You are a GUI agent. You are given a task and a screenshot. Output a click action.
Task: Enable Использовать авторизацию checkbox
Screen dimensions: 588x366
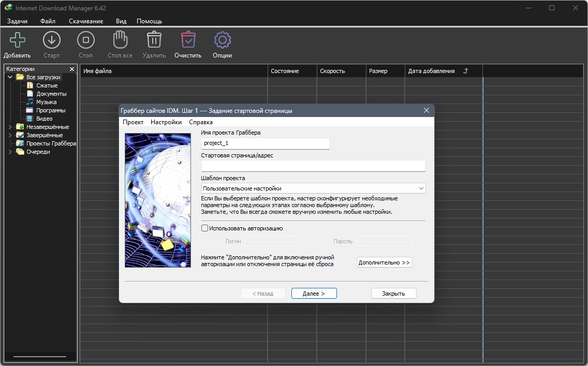204,228
